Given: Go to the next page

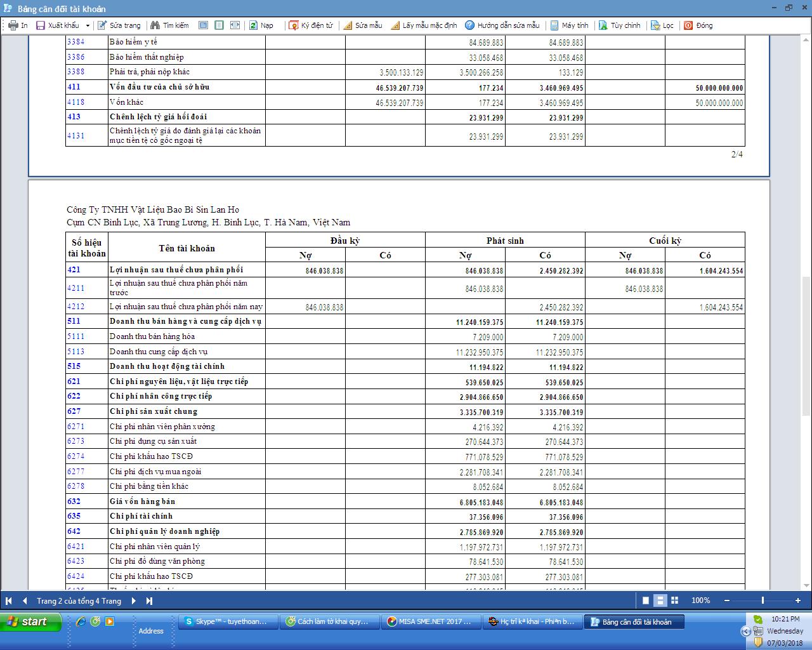Looking at the screenshot, I should (x=133, y=600).
